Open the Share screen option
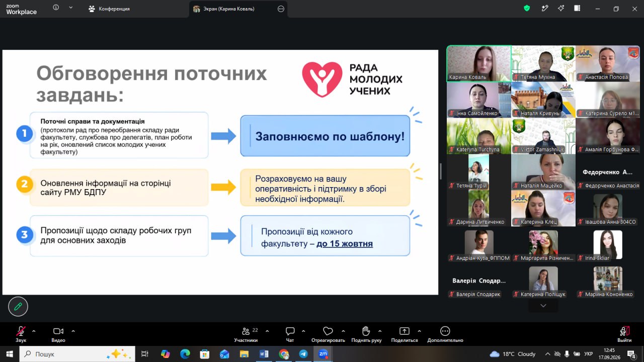Viewport: 644px width, 362px height. pyautogui.click(x=405, y=334)
